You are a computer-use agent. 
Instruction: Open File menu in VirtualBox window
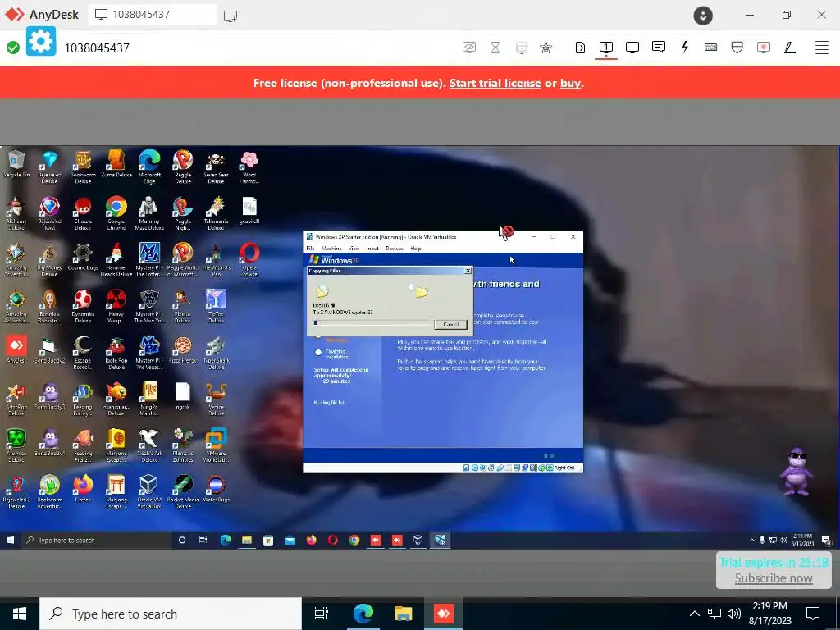(310, 248)
